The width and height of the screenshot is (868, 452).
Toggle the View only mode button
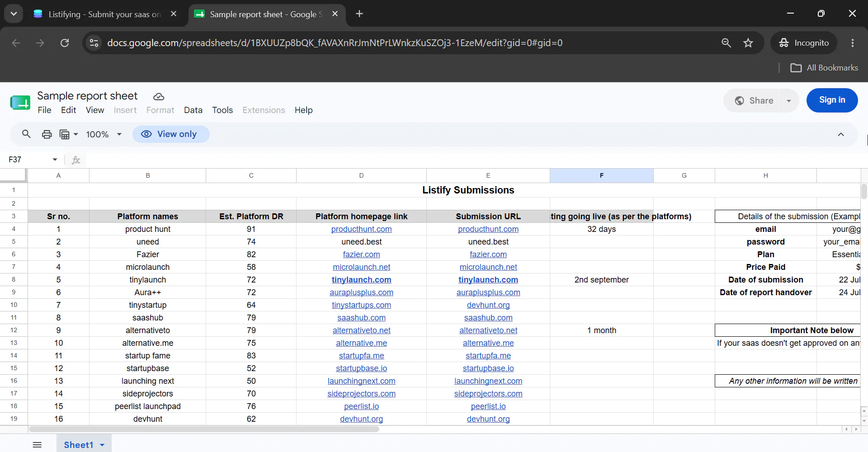[170, 134]
